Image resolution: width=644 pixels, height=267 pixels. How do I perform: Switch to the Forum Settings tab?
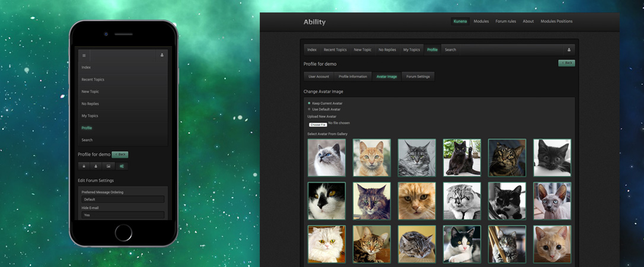(417, 77)
